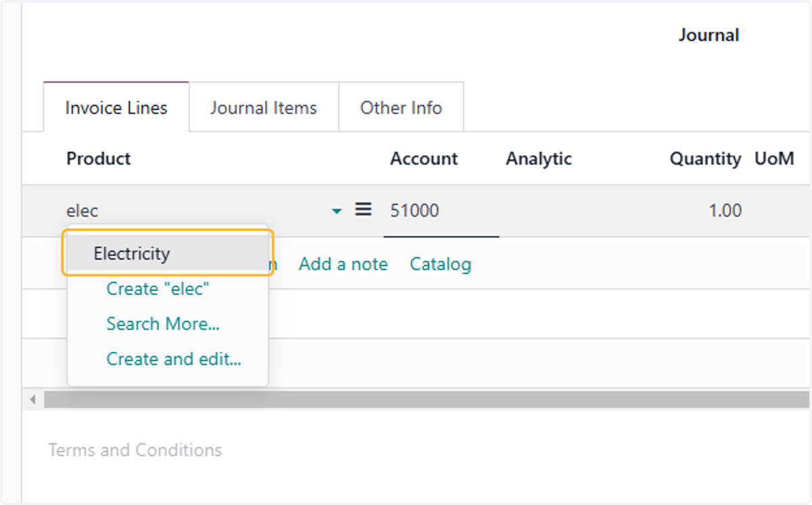Click the Product column header
The width and height of the screenshot is (812, 505).
(x=99, y=158)
